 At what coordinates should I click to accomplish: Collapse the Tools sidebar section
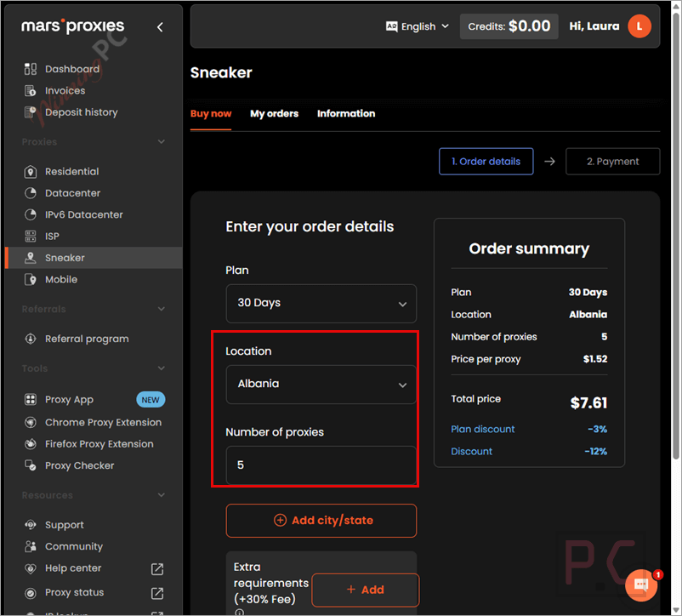pyautogui.click(x=162, y=368)
